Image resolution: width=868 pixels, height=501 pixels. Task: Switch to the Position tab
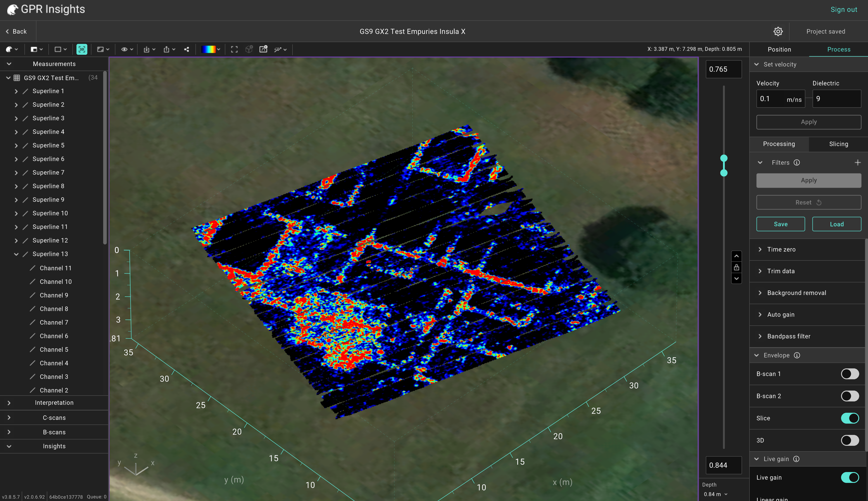coord(779,49)
